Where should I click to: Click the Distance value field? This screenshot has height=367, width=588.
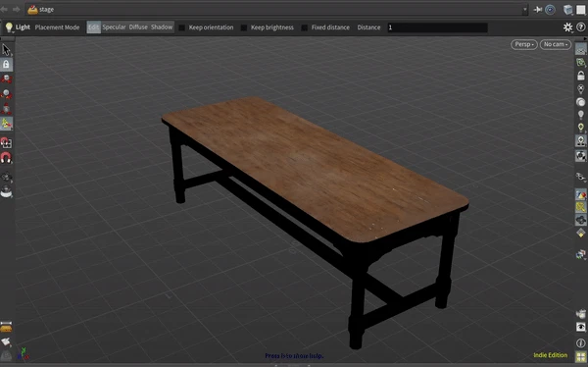tap(437, 27)
